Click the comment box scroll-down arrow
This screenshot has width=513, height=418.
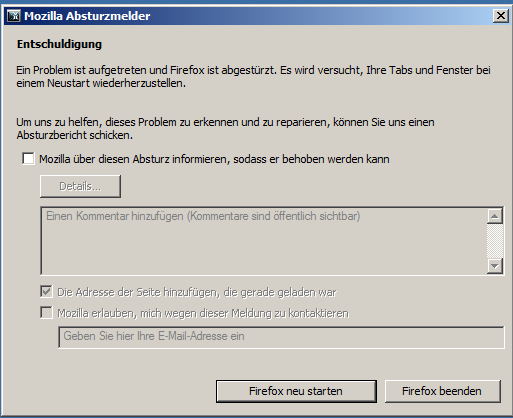click(495, 266)
